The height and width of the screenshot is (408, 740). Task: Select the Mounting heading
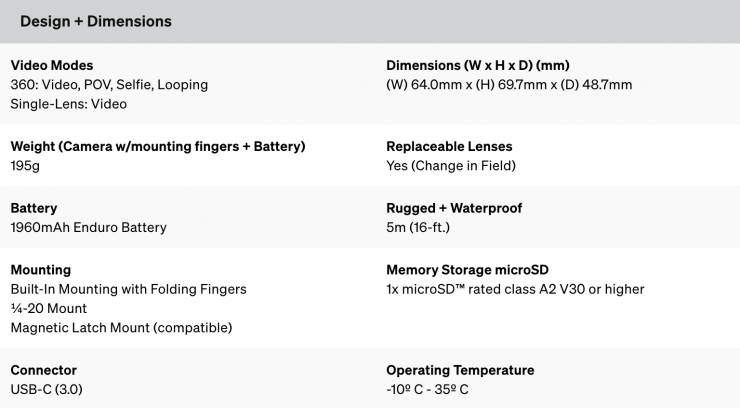tap(40, 270)
